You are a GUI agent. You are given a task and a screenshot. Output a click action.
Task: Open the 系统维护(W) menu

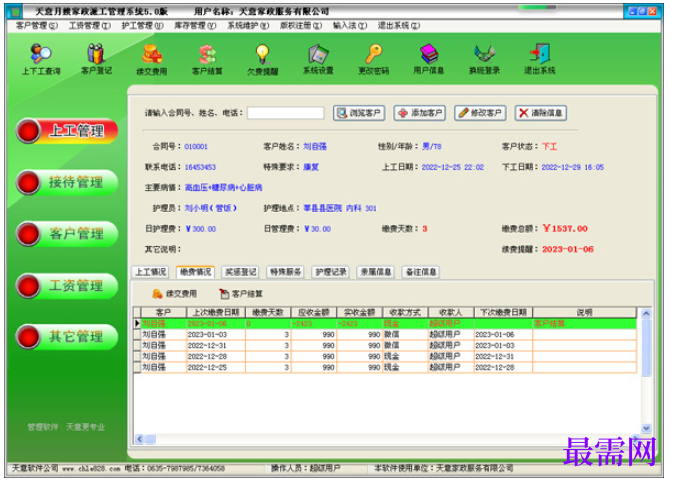tap(248, 26)
